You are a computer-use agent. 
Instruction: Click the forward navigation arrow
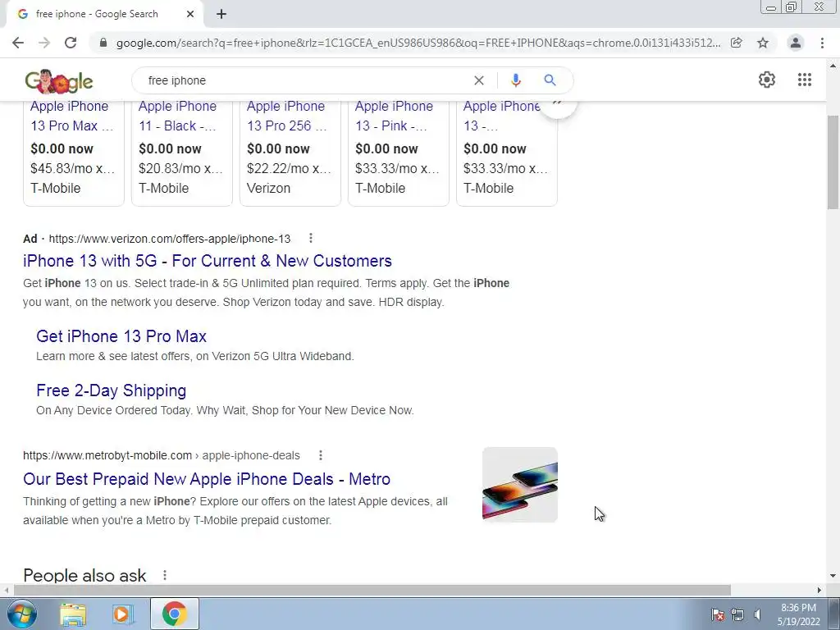44,43
